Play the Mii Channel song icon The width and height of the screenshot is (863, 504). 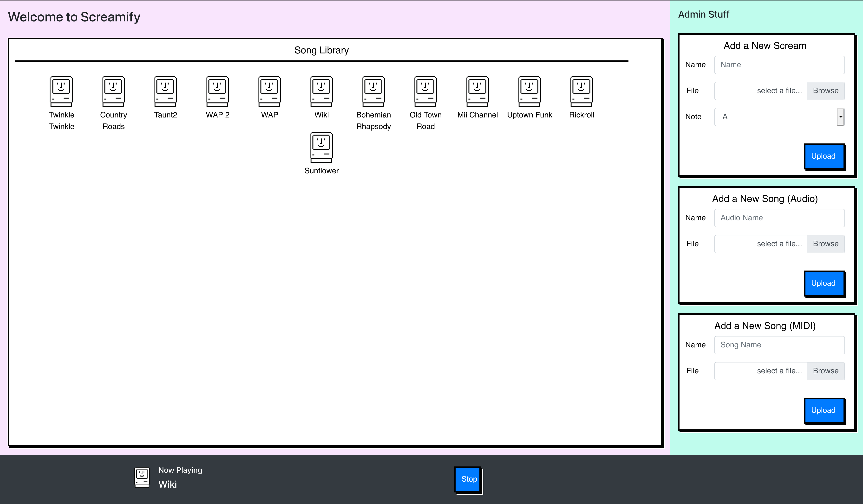(x=477, y=91)
